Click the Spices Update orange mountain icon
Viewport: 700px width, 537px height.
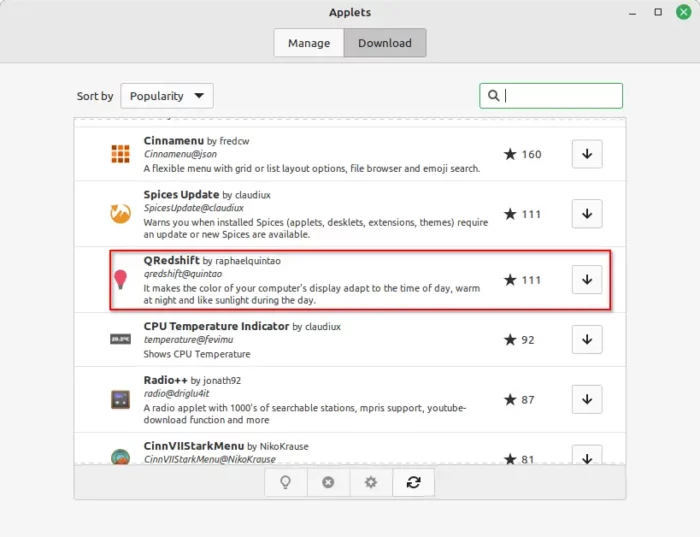click(121, 213)
